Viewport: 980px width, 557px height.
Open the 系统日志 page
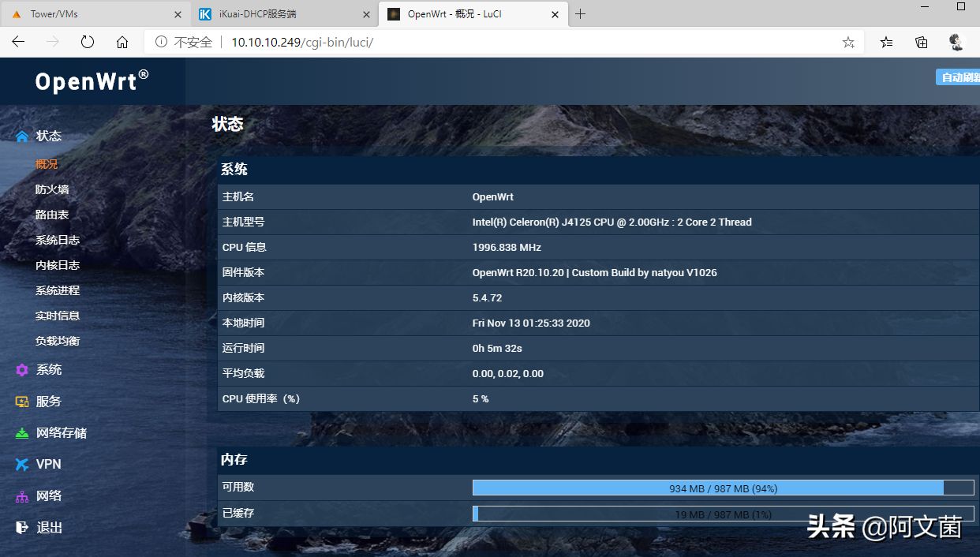click(58, 240)
